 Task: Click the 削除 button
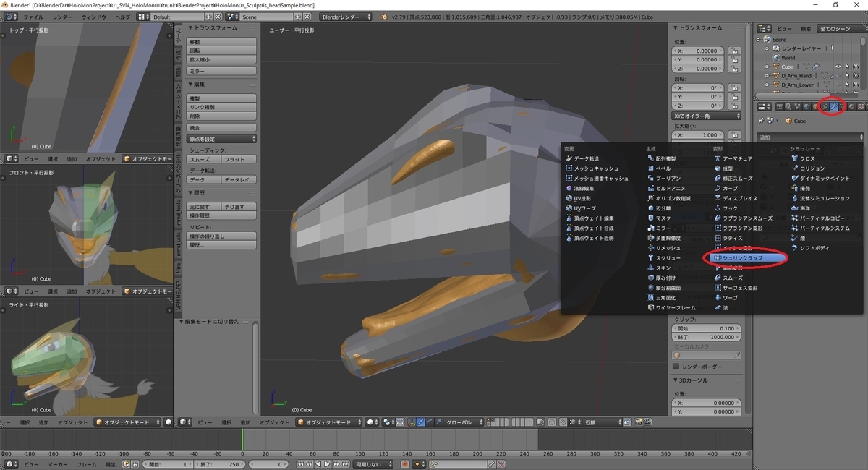(222, 116)
